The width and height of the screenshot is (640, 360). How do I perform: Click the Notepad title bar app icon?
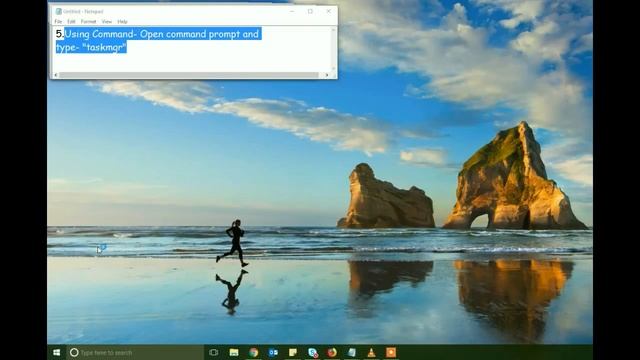58,11
